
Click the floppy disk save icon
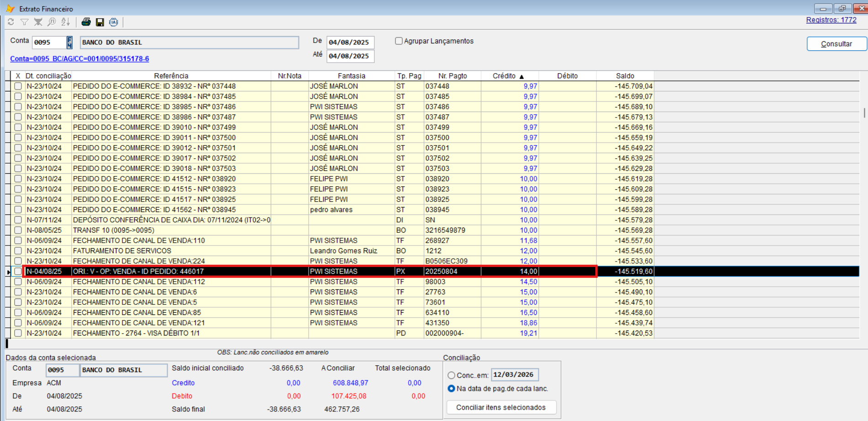point(100,22)
